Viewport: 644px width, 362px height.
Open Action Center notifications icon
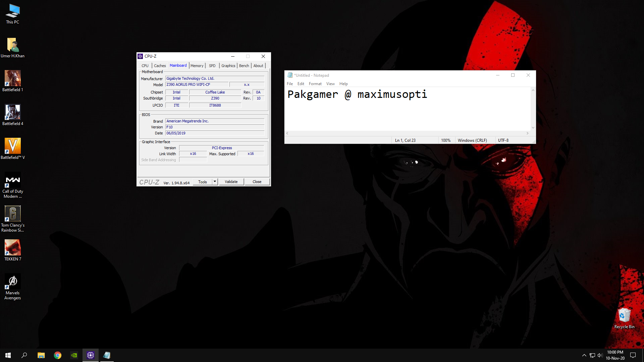[x=633, y=355]
